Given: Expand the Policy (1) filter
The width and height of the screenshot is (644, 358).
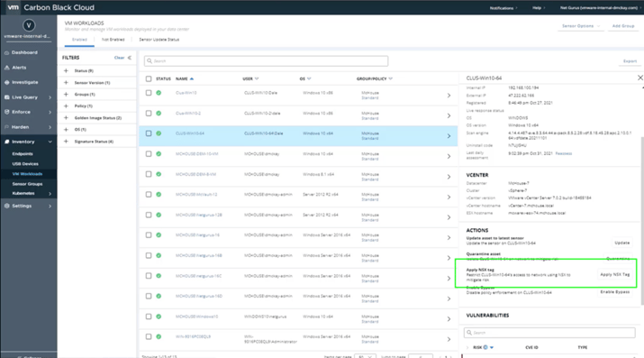Looking at the screenshot, I should (66, 106).
